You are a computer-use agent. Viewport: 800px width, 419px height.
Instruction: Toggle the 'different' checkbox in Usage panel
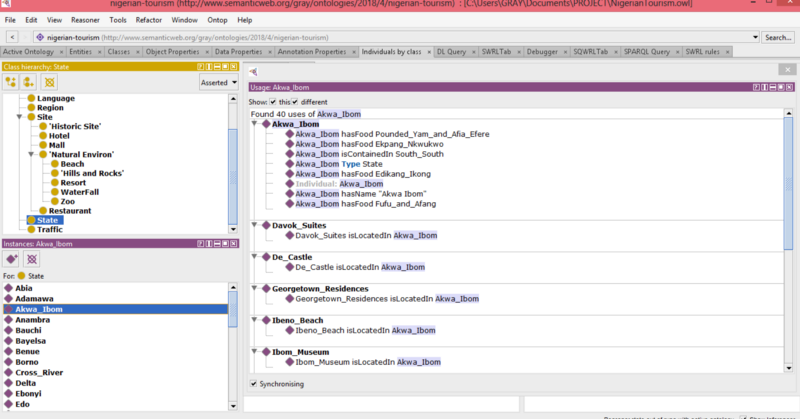[297, 102]
